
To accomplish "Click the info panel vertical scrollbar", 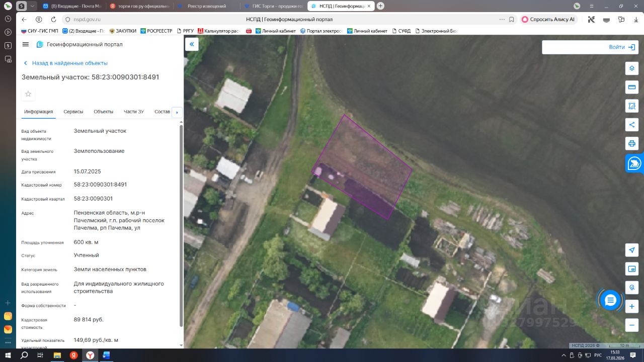I will coord(181,225).
